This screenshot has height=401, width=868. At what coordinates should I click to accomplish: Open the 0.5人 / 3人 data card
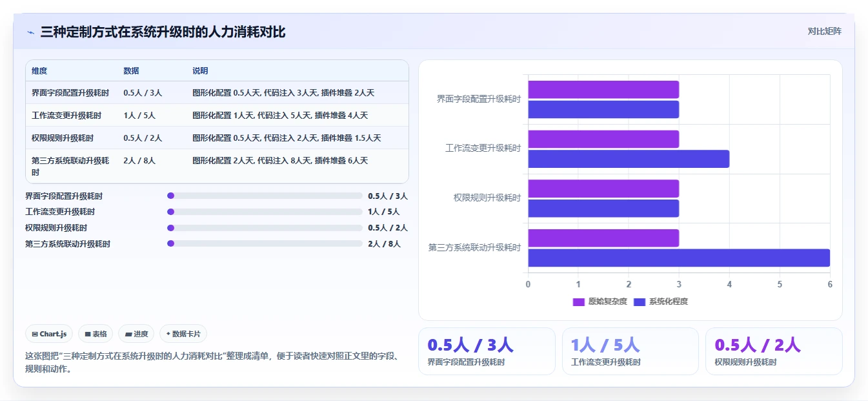[x=487, y=351]
